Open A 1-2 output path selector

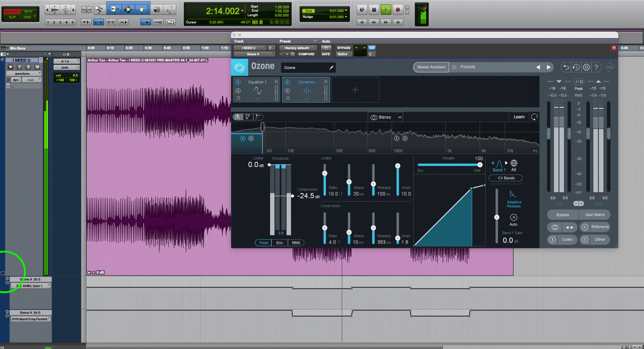(x=66, y=61)
